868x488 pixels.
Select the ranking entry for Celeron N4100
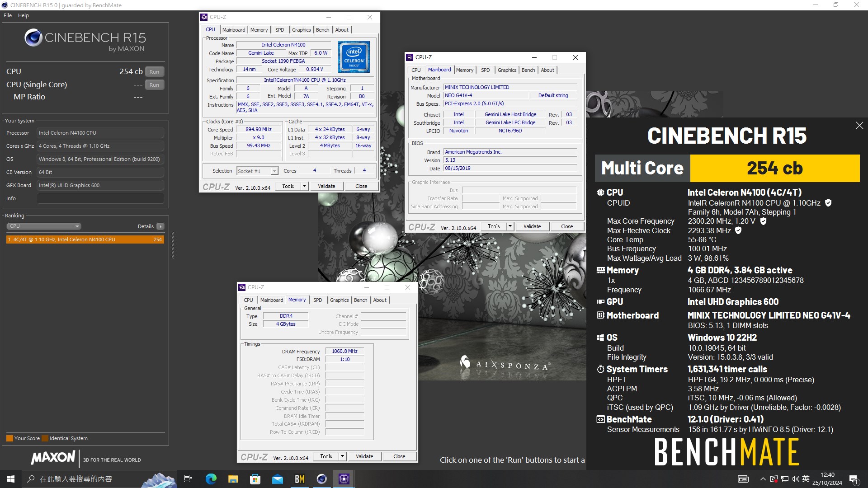[85, 239]
